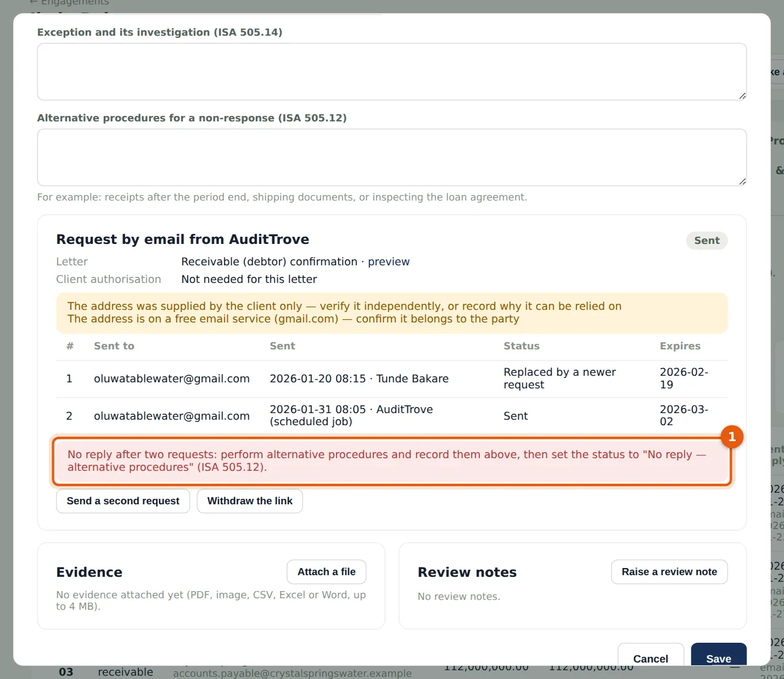Click the yellow address verification warning

coord(391,313)
